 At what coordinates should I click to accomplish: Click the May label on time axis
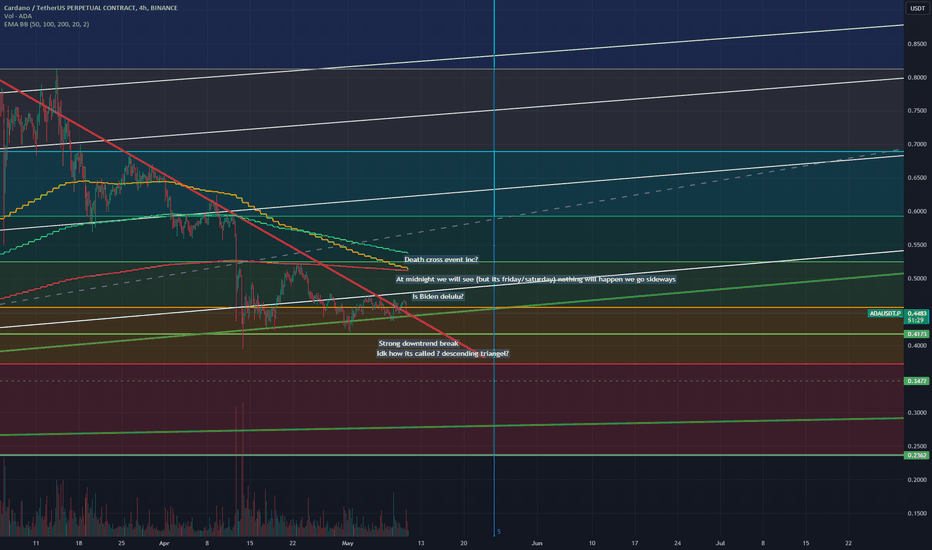348,543
